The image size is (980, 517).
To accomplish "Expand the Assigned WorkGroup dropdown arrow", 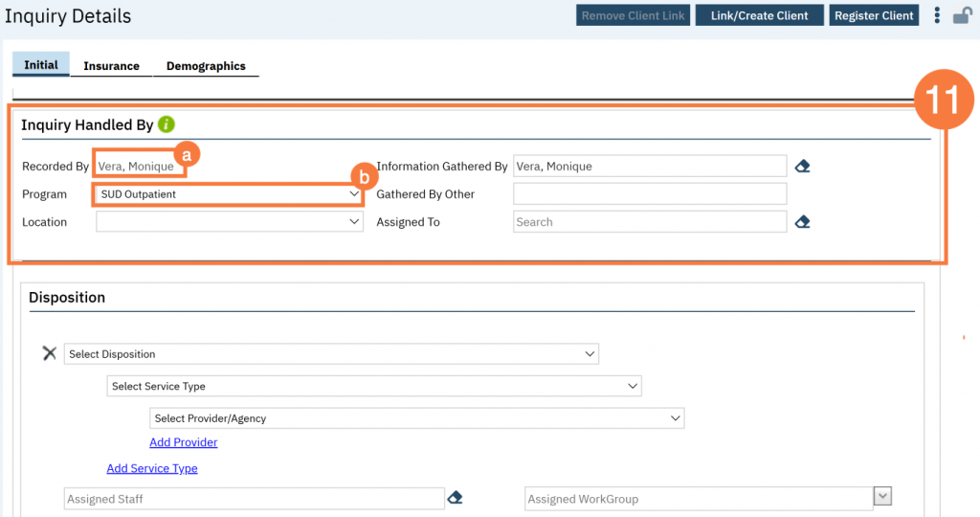I will 883,496.
